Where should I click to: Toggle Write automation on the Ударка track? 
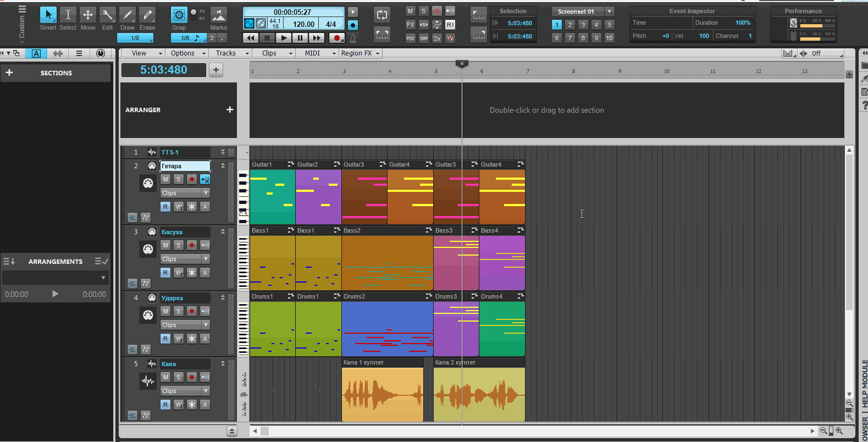(x=179, y=339)
